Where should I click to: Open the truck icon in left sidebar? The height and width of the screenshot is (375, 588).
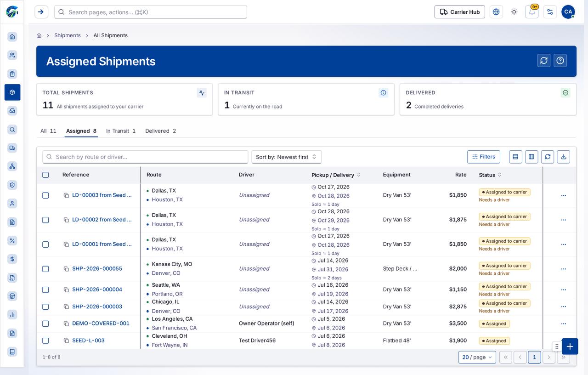(12, 148)
